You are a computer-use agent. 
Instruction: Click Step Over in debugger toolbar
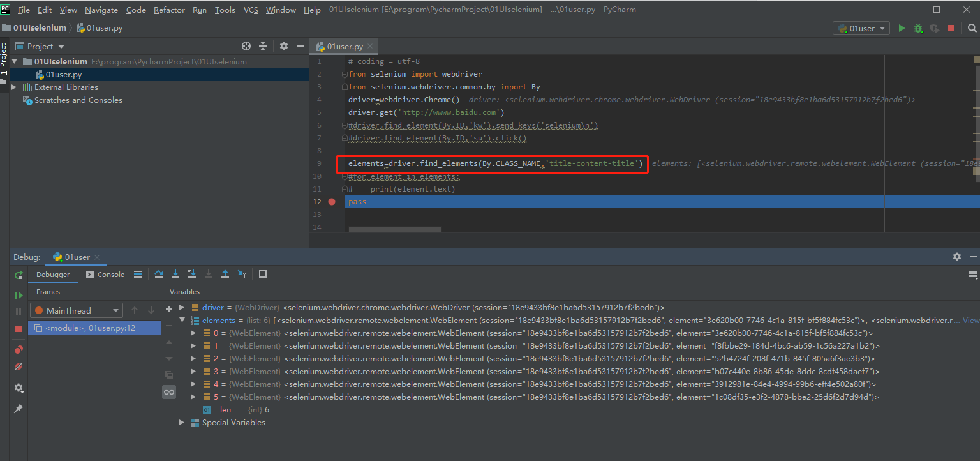159,274
